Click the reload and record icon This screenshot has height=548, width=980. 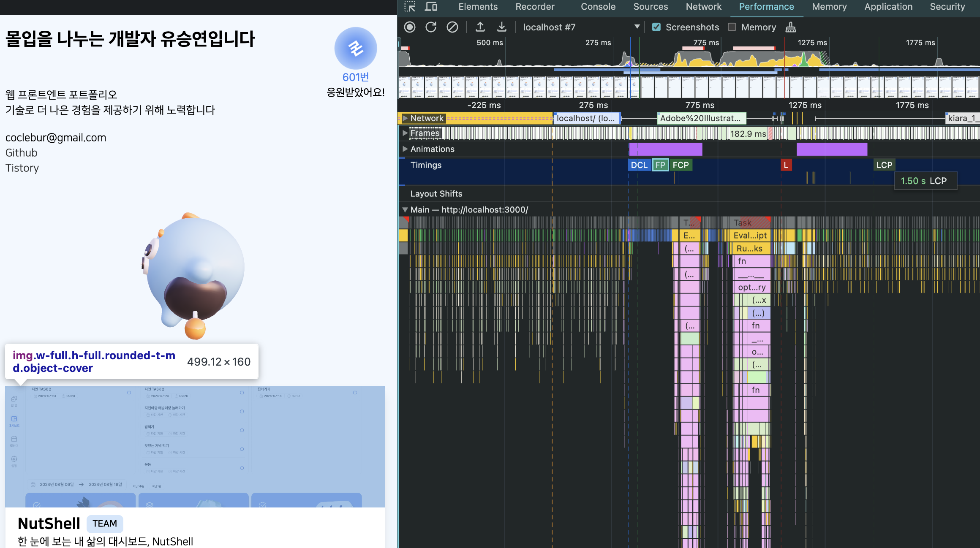coord(430,27)
